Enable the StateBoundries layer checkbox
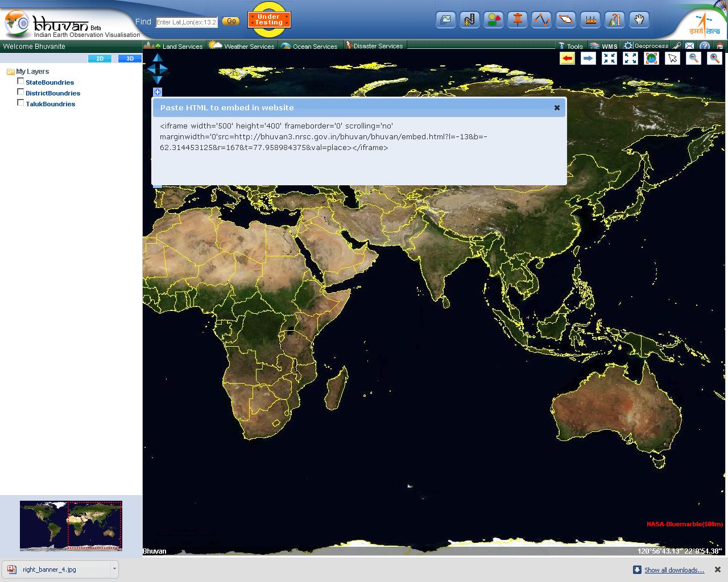Screen dimensions: 728x582 click(x=20, y=81)
